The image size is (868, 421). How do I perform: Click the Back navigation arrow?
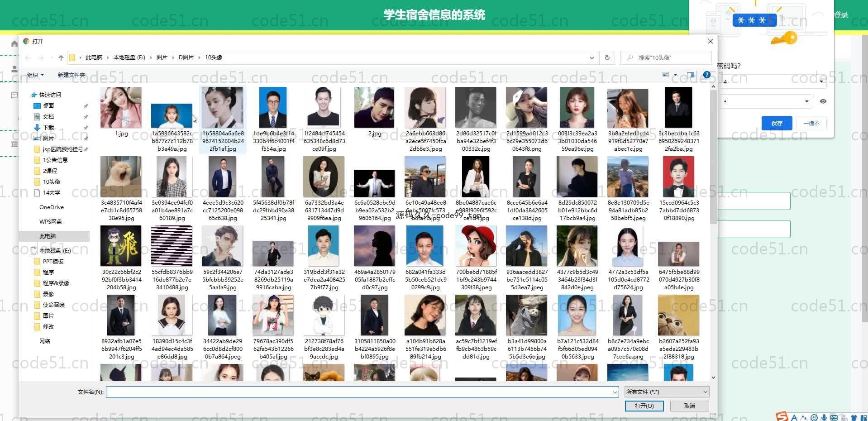(x=28, y=57)
